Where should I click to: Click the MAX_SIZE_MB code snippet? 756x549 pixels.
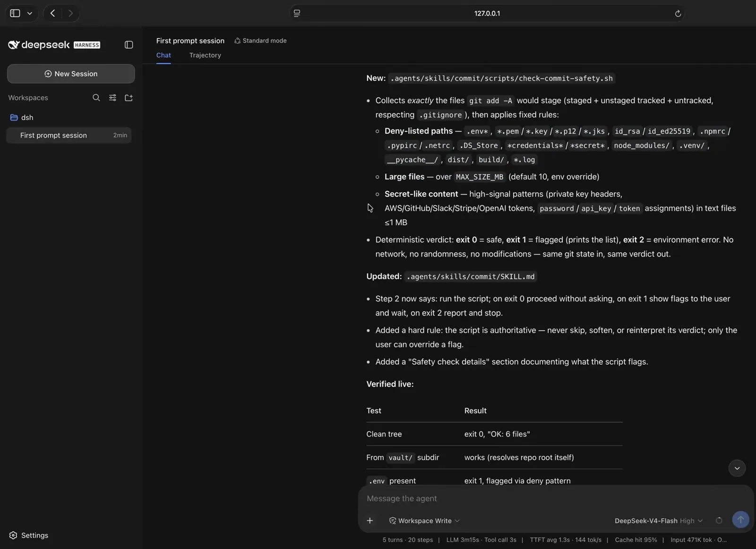point(480,177)
